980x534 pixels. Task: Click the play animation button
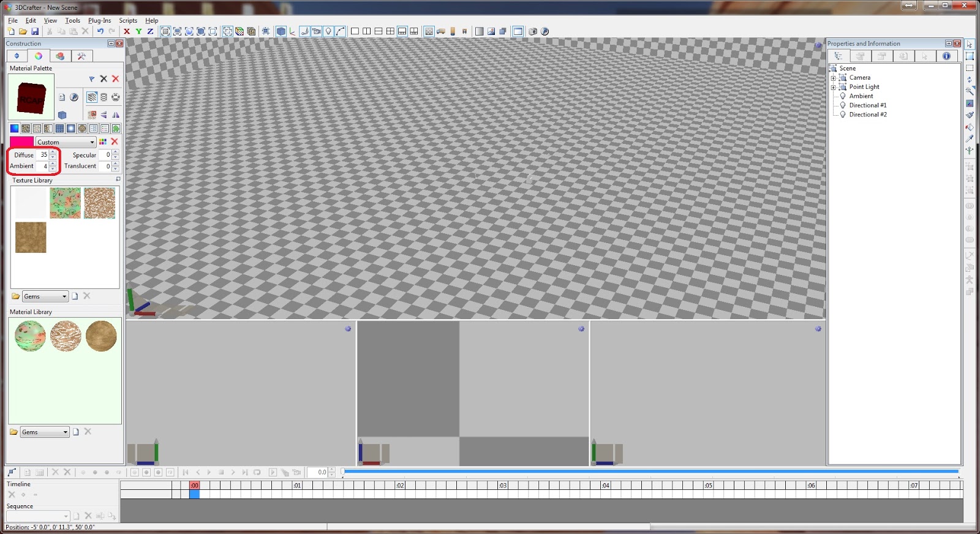click(x=209, y=472)
